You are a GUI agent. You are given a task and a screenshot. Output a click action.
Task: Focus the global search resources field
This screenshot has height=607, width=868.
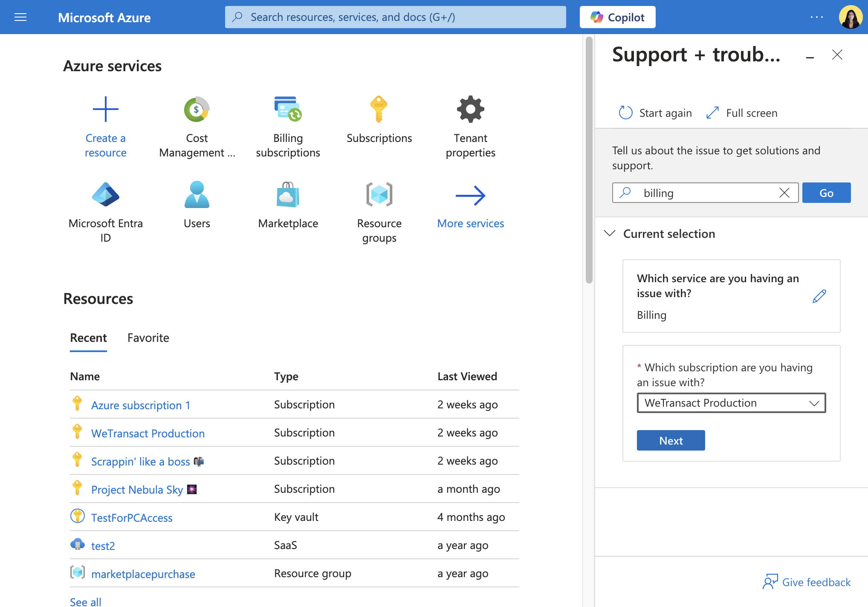click(x=396, y=17)
